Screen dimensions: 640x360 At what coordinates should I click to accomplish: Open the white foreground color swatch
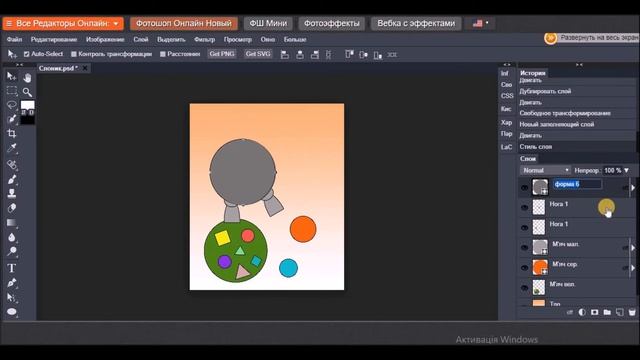click(27, 105)
